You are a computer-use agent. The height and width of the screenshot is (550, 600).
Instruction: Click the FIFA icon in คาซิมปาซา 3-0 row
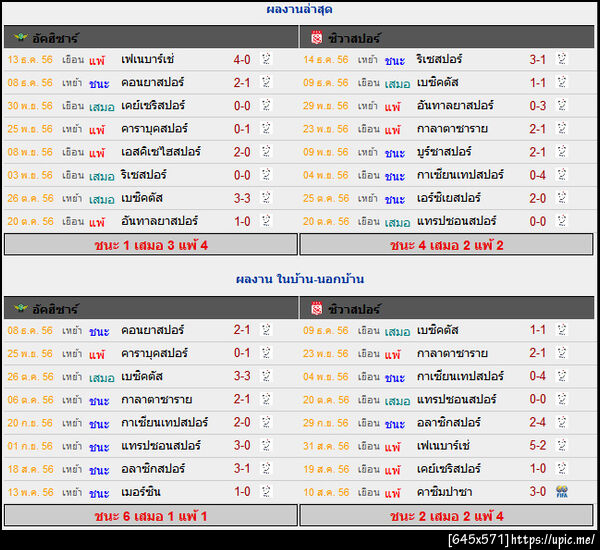(x=562, y=491)
